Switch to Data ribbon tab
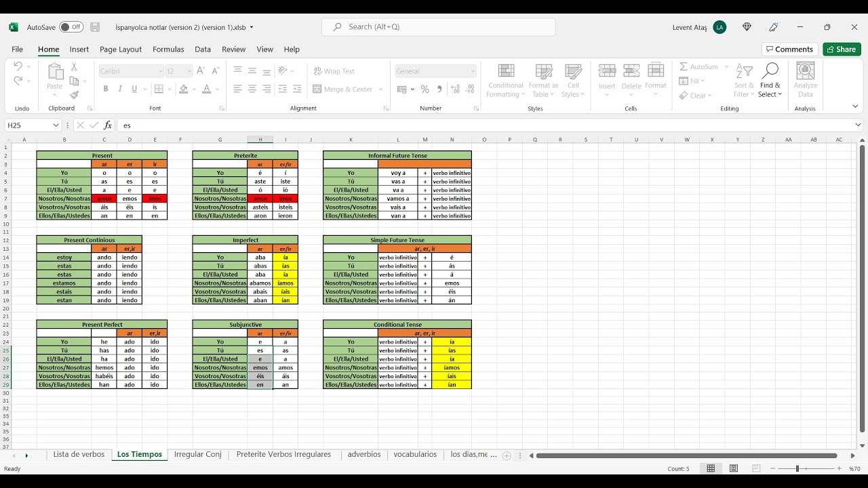This screenshot has width=868, height=488. click(x=203, y=49)
